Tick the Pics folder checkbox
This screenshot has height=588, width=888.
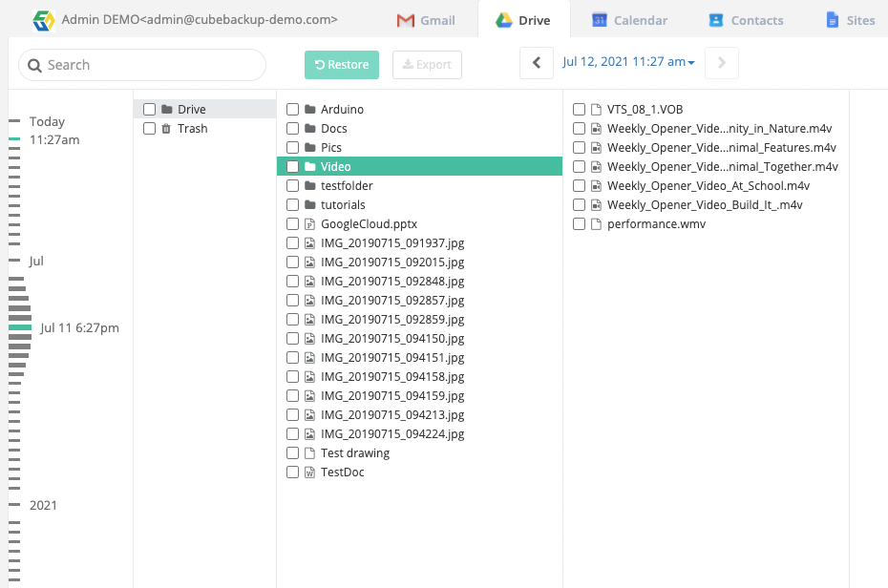[x=293, y=147]
